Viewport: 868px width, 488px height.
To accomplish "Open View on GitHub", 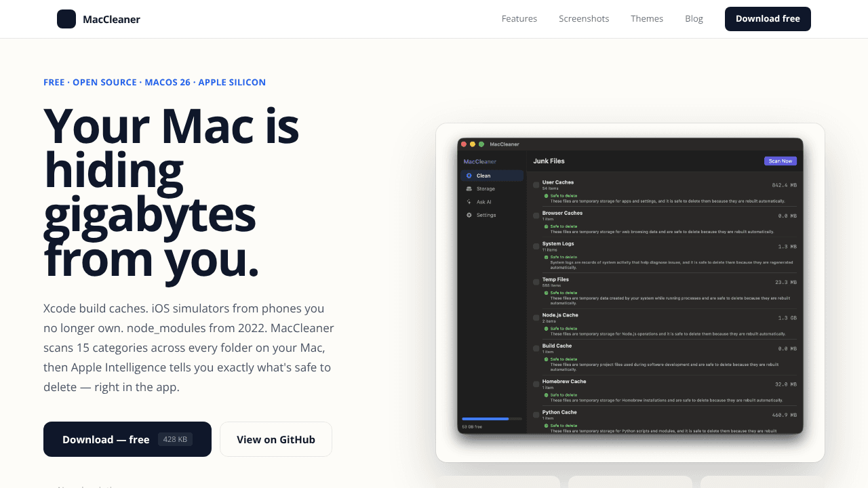I will click(x=276, y=439).
